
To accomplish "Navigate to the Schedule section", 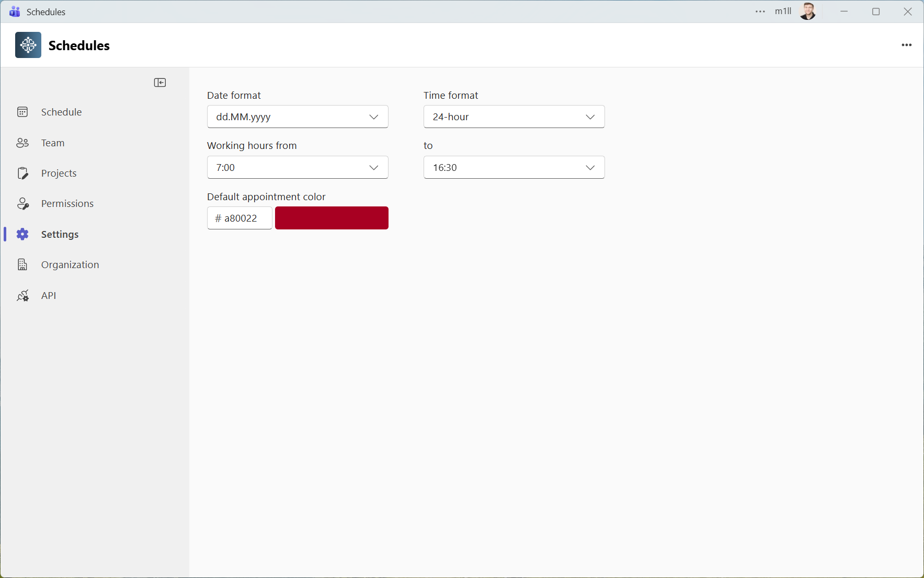I will tap(61, 111).
